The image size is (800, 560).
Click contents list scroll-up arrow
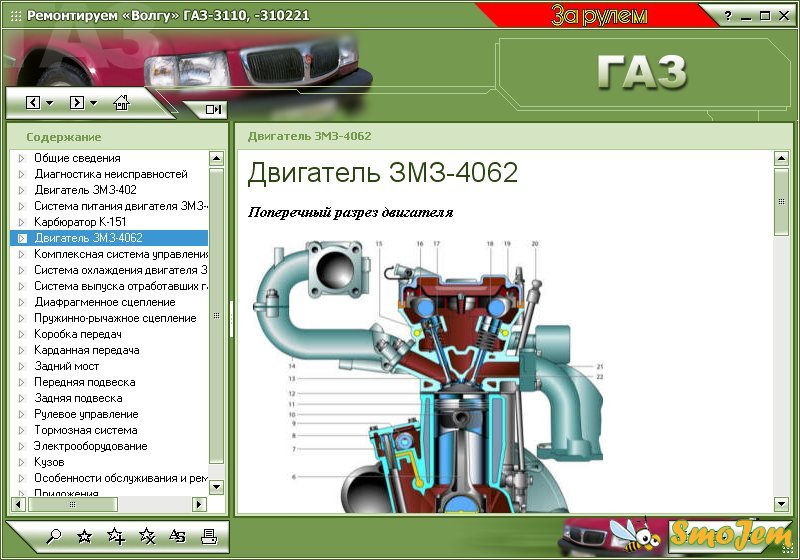[x=216, y=159]
